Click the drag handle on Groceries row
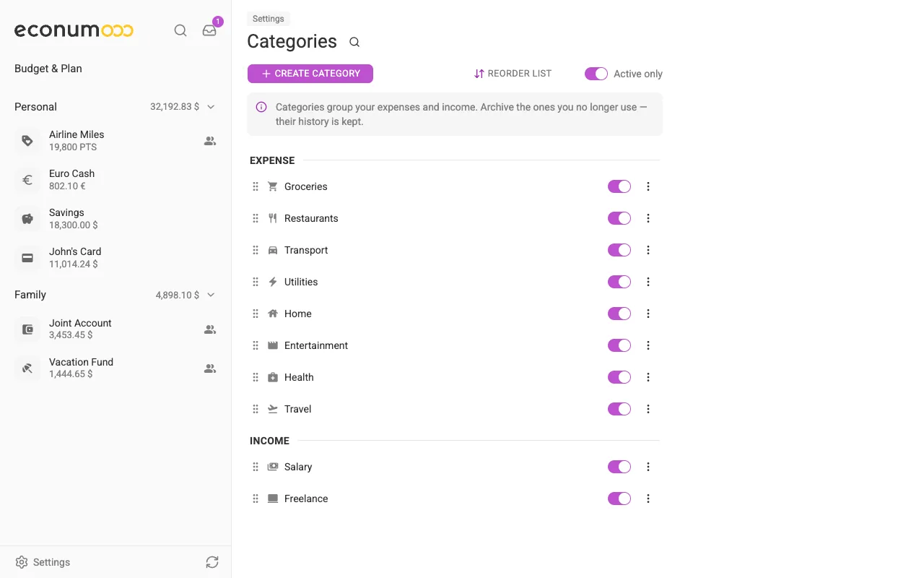924x578 pixels. pyautogui.click(x=256, y=186)
